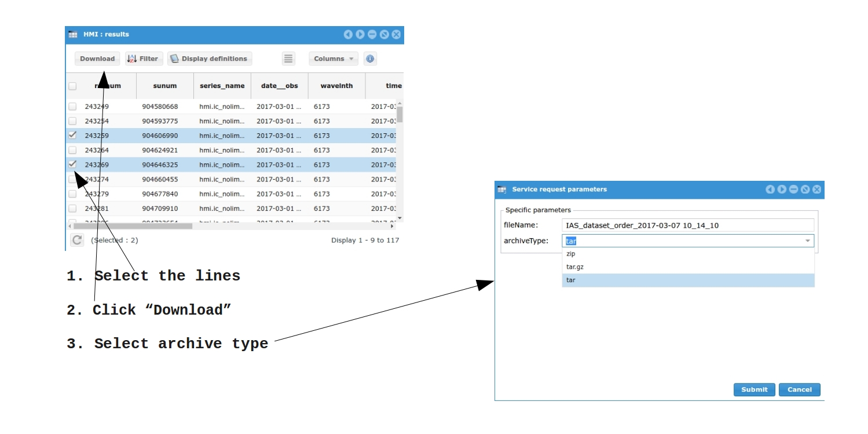Uncheck the row 243259 checkbox
Viewport: 868px width, 434px height.
72,135
